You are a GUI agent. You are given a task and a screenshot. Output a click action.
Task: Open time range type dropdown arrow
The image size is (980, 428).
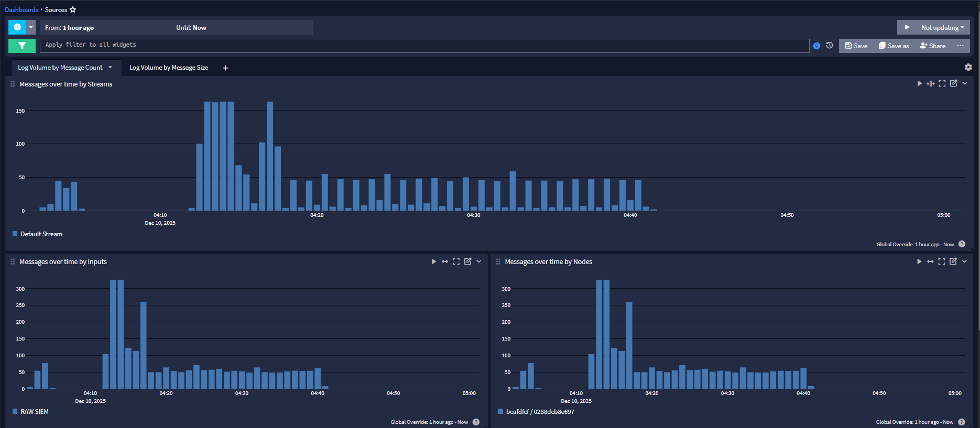click(31, 27)
